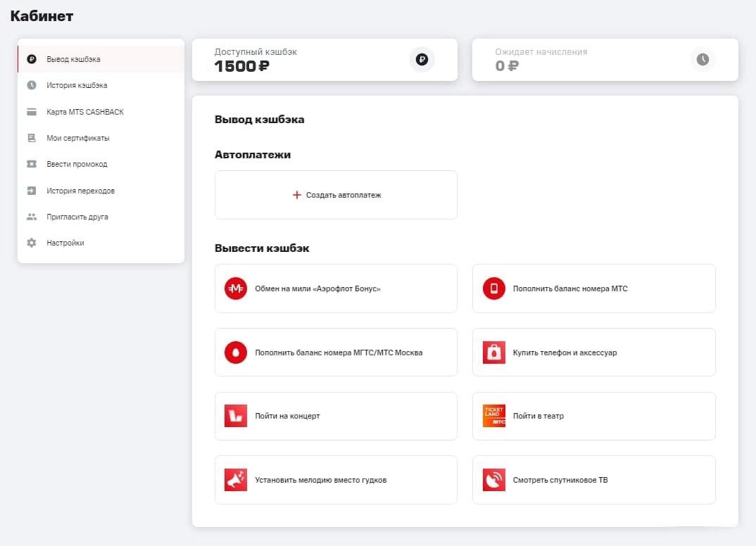
Task: Click the shopping bag icon for Купить телефон
Action: coord(493,353)
